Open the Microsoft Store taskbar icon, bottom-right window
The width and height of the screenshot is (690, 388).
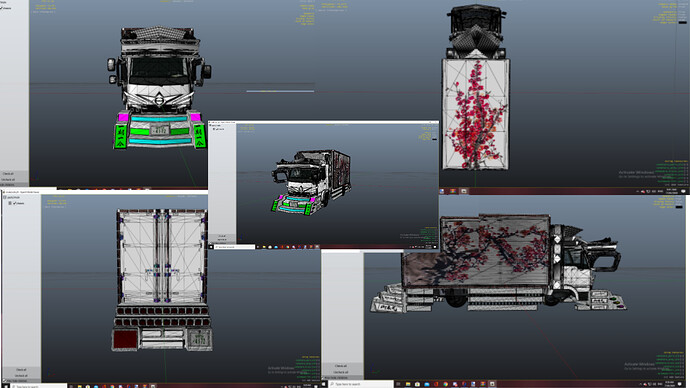coord(417,384)
